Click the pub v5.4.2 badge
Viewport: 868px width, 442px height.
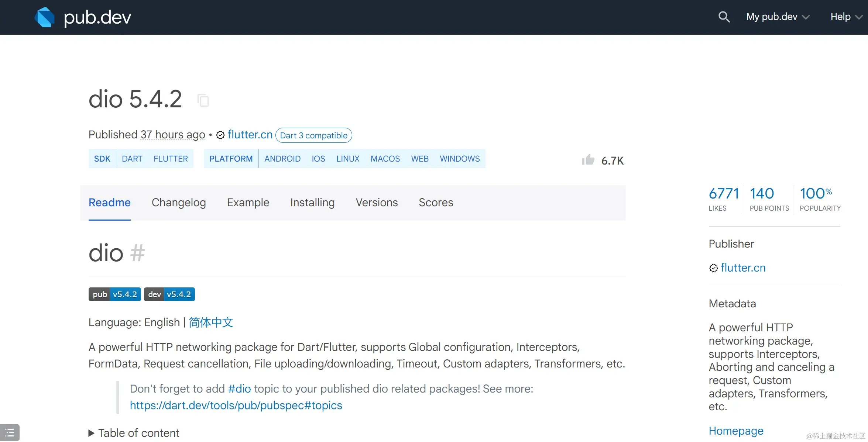coord(114,294)
